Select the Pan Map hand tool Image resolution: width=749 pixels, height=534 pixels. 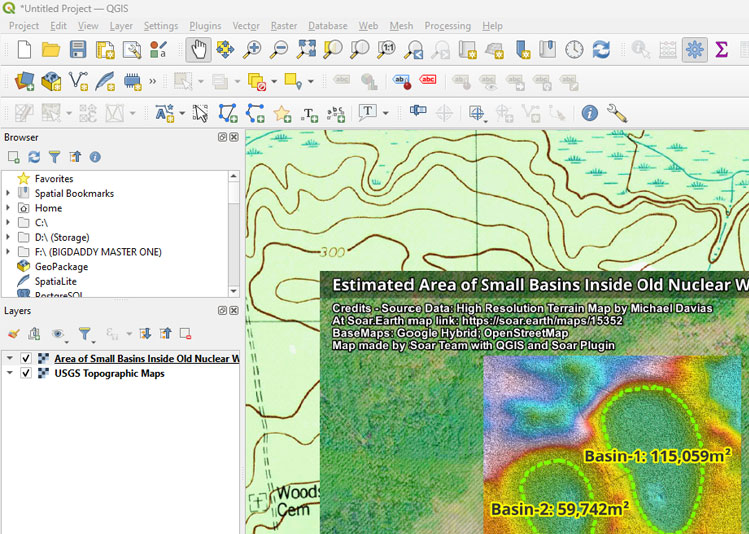pos(198,49)
